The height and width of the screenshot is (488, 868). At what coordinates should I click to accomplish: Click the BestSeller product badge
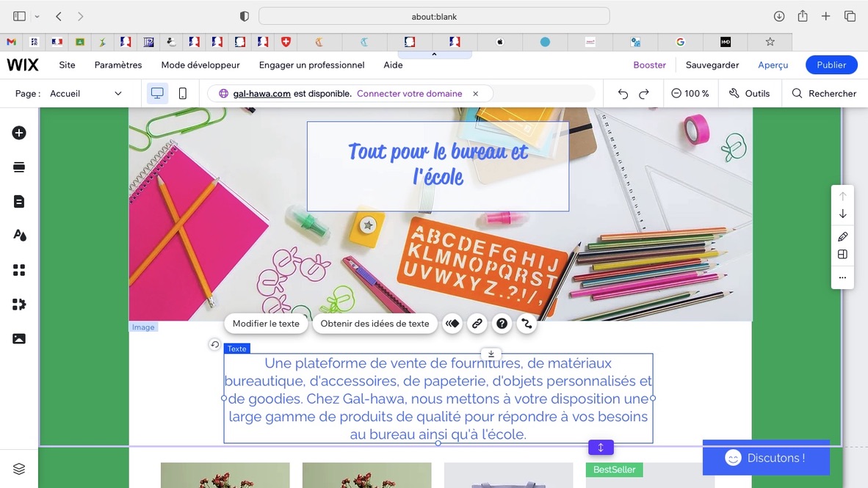pyautogui.click(x=615, y=470)
